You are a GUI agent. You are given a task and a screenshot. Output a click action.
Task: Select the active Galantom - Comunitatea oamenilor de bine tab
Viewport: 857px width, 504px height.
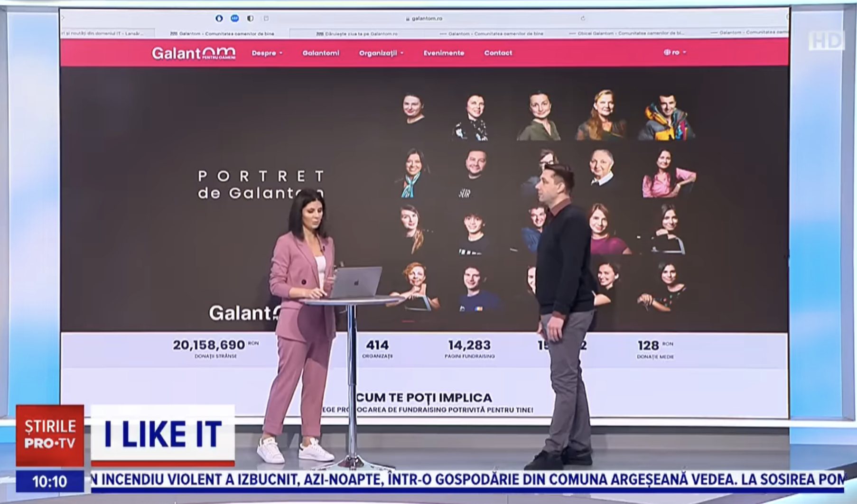(222, 33)
